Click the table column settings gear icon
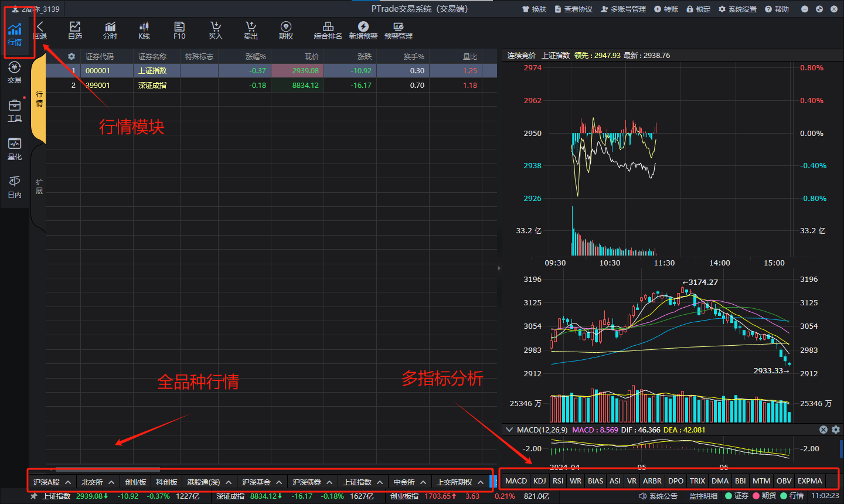This screenshot has width=844, height=504. pyautogui.click(x=72, y=56)
